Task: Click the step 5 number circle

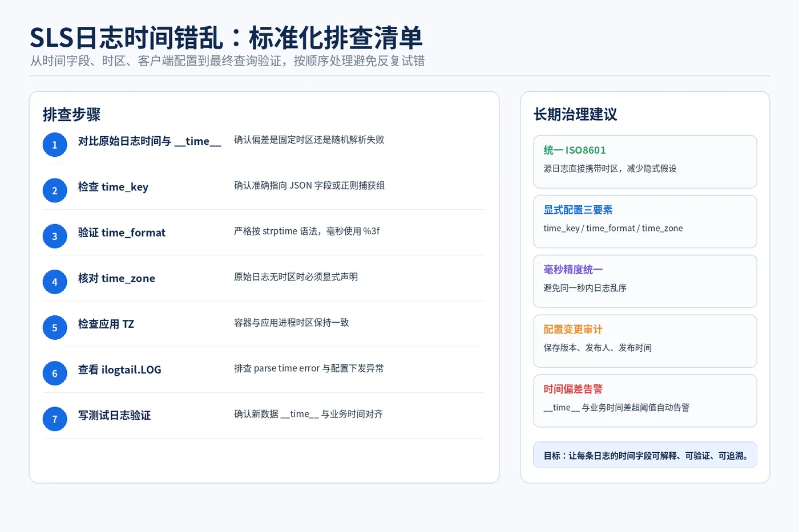Action: [55, 328]
